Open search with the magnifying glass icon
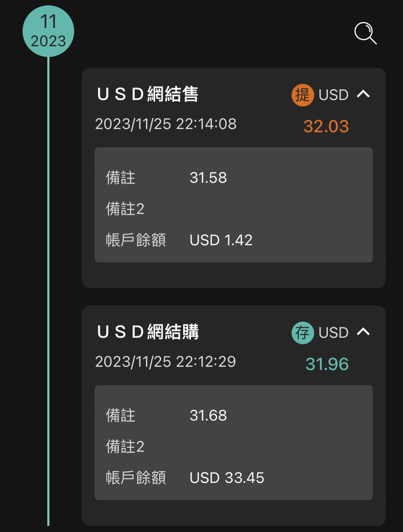The height and width of the screenshot is (532, 403). (x=365, y=33)
